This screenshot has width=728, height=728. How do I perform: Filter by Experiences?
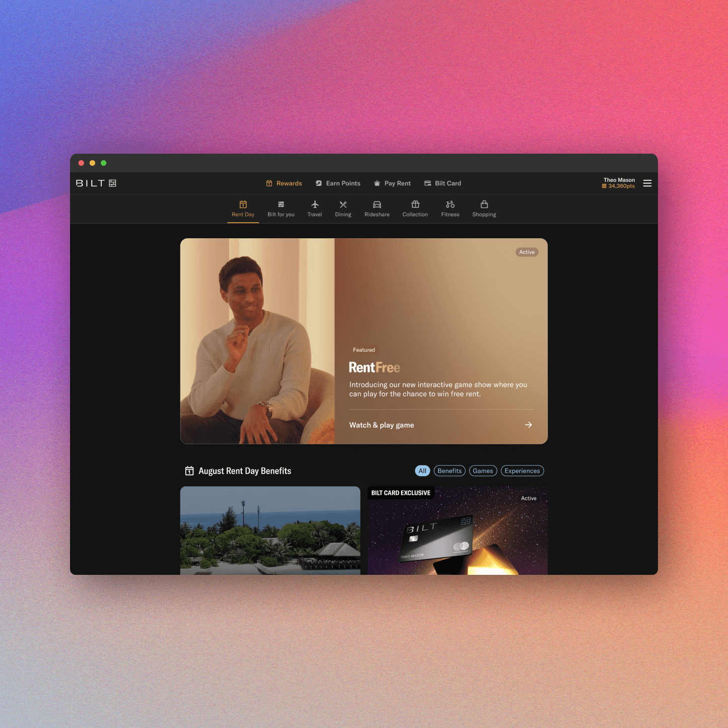522,471
